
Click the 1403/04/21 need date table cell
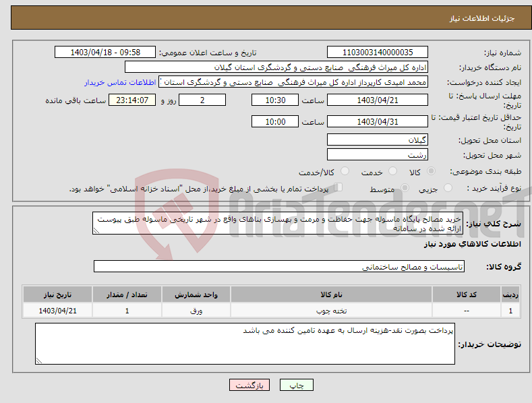pos(58,311)
